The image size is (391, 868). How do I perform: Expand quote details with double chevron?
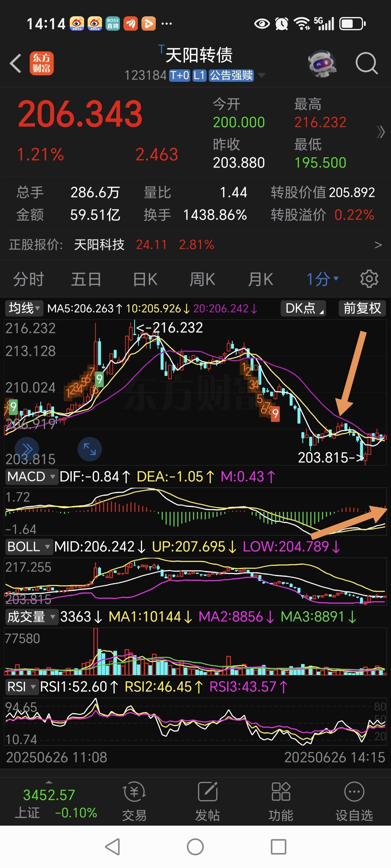pos(381,132)
